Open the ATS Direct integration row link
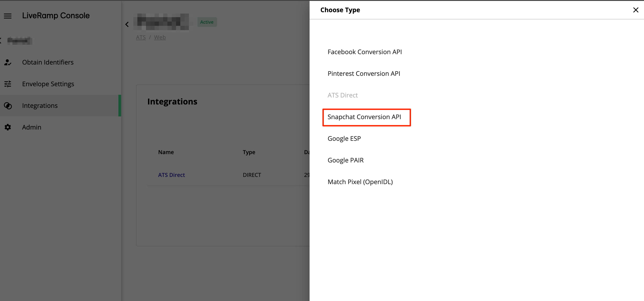Screen dimensions: 644x301 tap(171, 175)
